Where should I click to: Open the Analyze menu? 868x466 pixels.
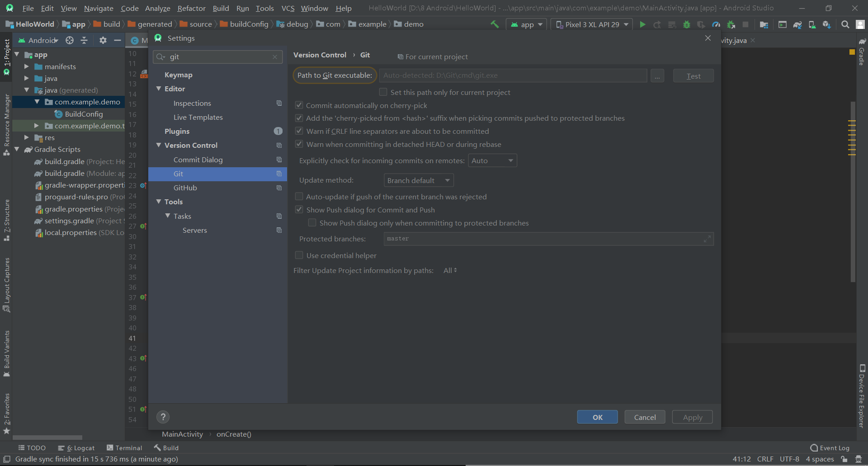(157, 8)
